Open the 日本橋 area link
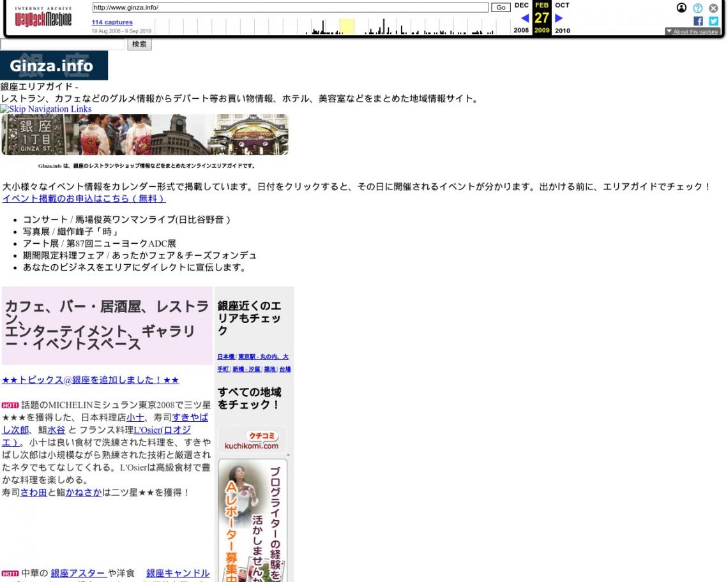The image size is (728, 582). pyautogui.click(x=226, y=357)
